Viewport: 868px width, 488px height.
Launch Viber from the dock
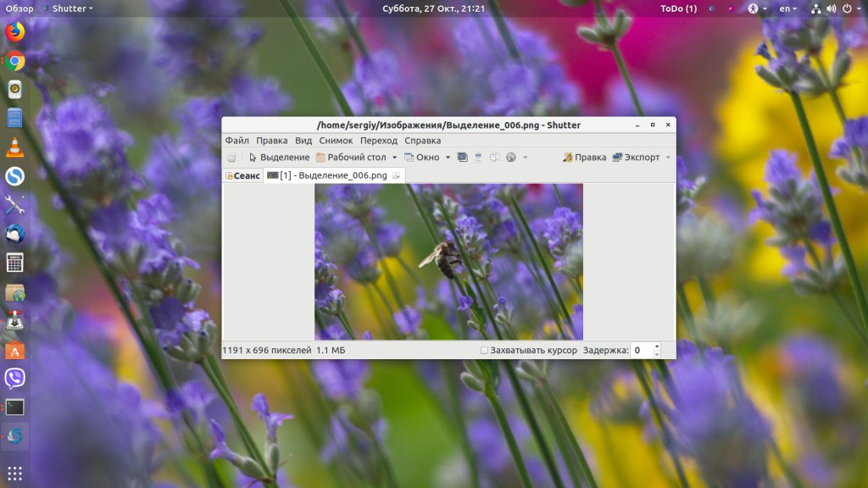point(15,379)
